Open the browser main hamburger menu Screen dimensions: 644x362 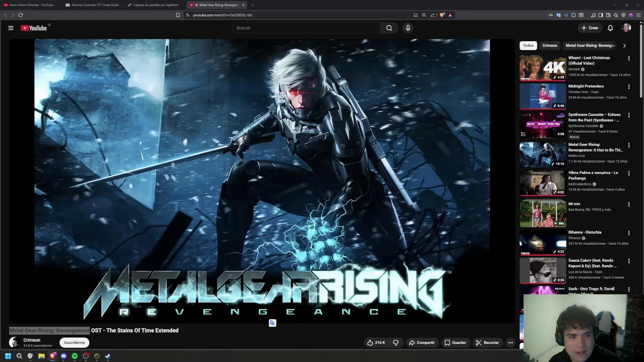(639, 15)
